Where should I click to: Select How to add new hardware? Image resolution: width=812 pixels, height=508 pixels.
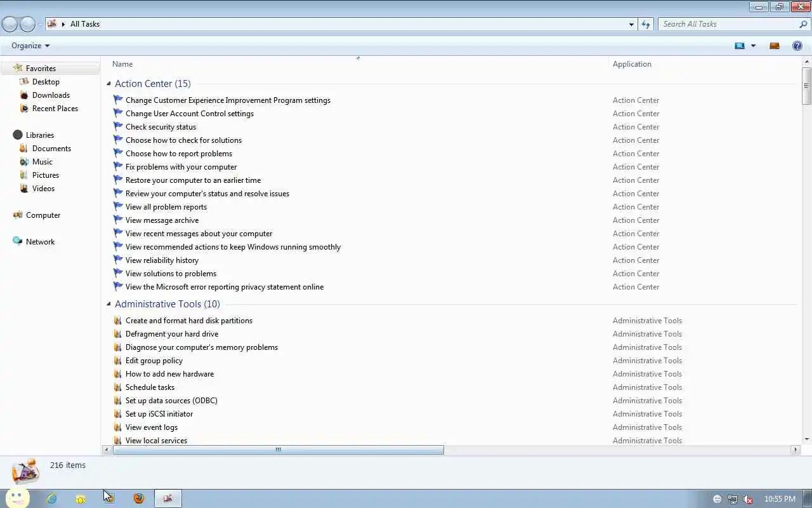[x=170, y=373]
